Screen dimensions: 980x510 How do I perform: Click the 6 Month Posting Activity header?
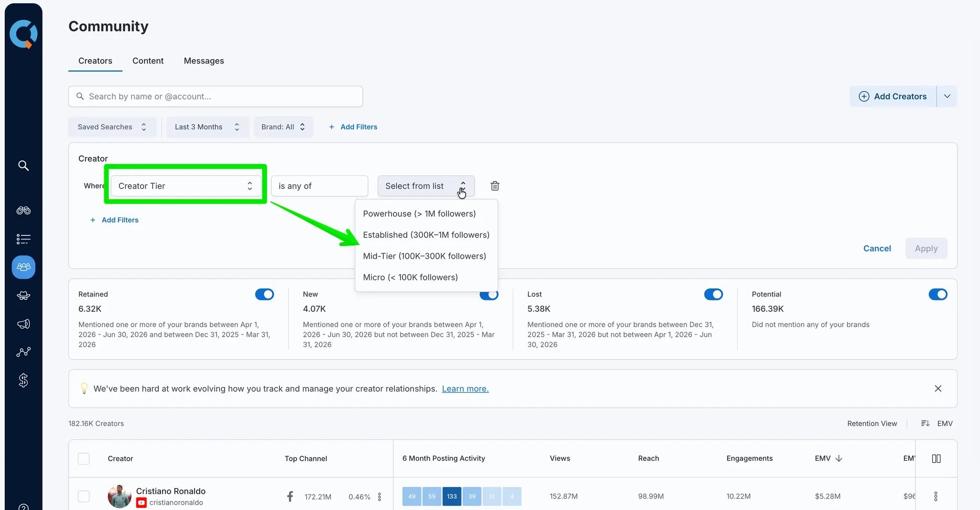[444, 458]
